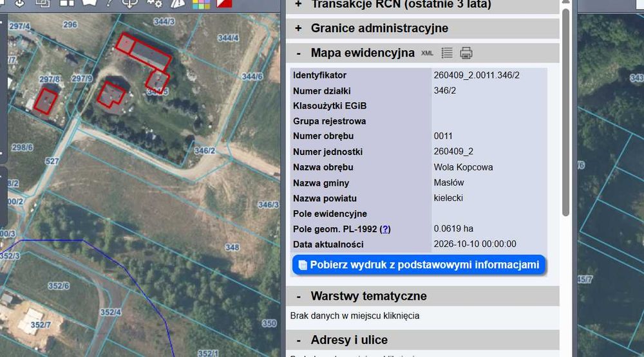Image resolution: width=644 pixels, height=357 pixels.
Task: Open the PL-1992 question mark help link
Action: tap(385, 230)
